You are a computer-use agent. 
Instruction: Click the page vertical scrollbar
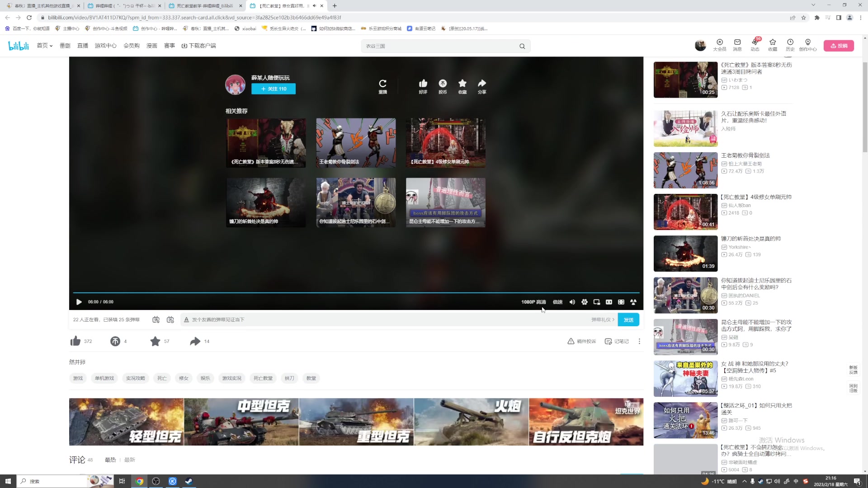tap(865, 108)
